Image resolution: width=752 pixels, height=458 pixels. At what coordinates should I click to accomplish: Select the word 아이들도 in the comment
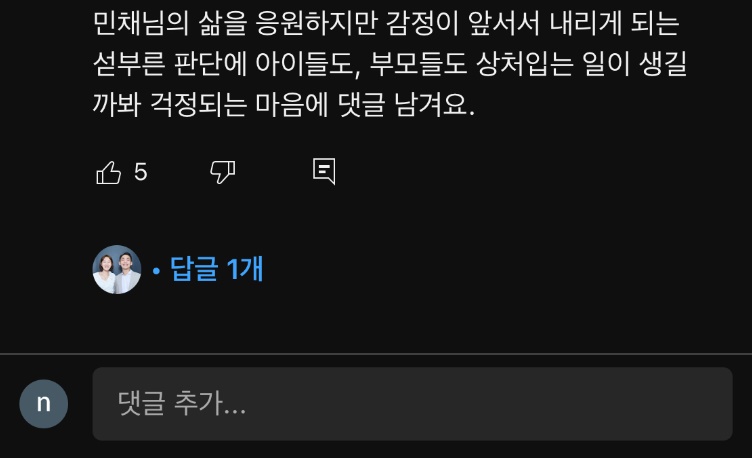tap(308, 64)
